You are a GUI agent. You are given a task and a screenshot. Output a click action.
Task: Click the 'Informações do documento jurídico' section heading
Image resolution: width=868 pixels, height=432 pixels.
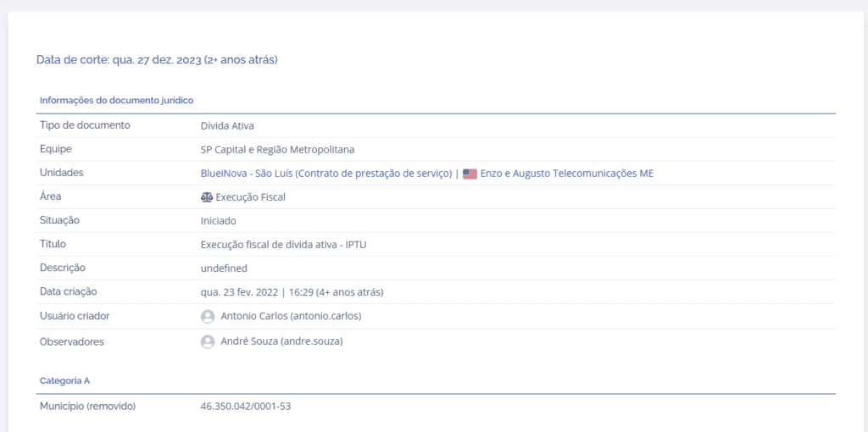pyautogui.click(x=116, y=101)
